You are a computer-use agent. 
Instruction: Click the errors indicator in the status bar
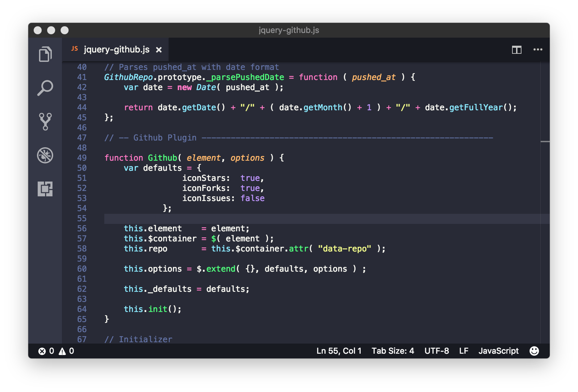[46, 351]
